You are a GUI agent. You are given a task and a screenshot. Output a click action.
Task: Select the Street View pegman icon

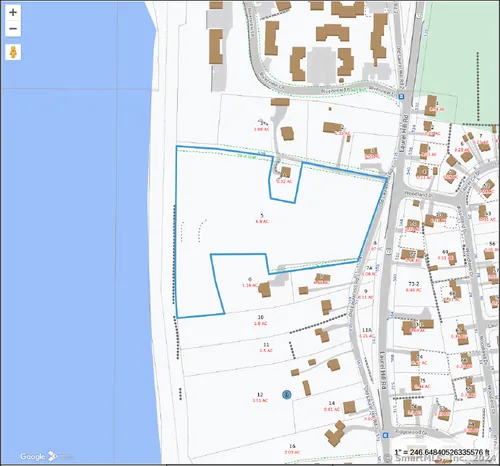click(13, 52)
